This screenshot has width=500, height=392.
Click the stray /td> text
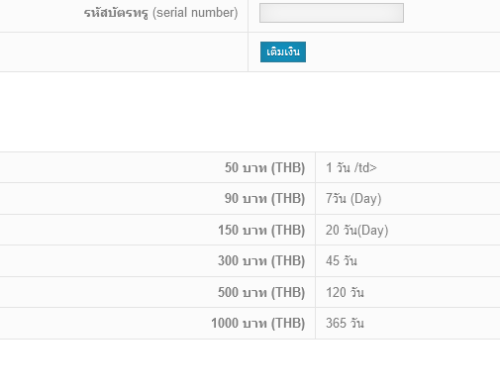[365, 168]
